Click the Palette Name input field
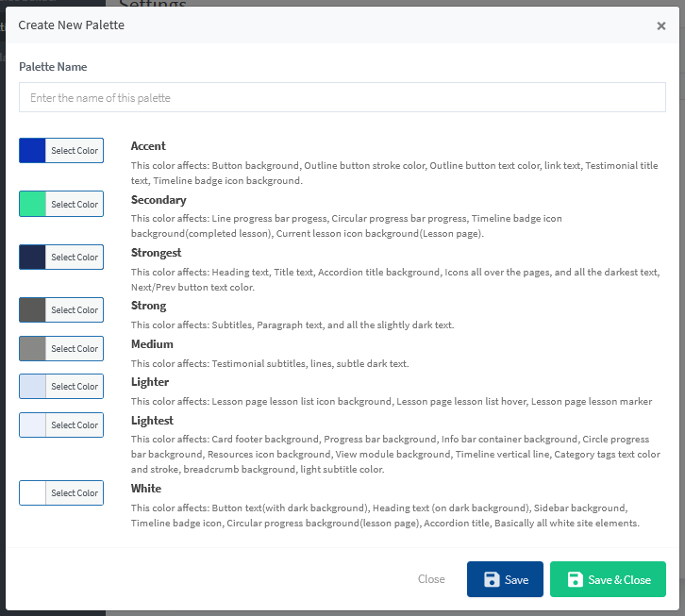 342,97
